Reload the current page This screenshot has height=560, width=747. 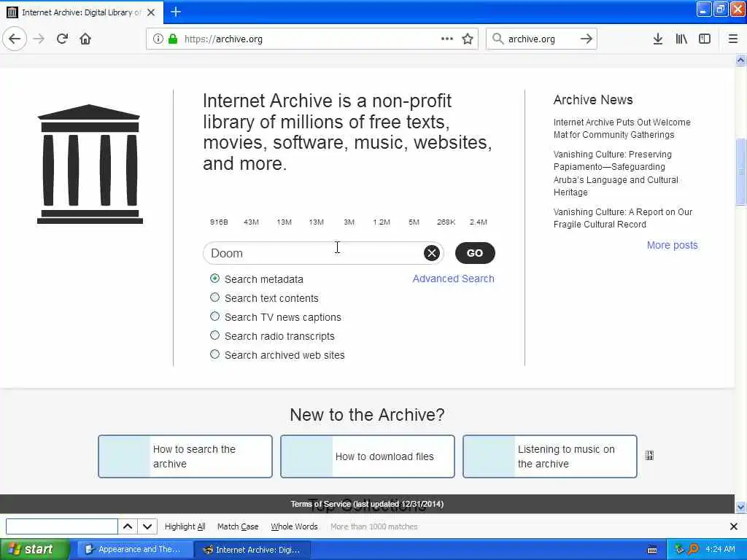point(62,39)
